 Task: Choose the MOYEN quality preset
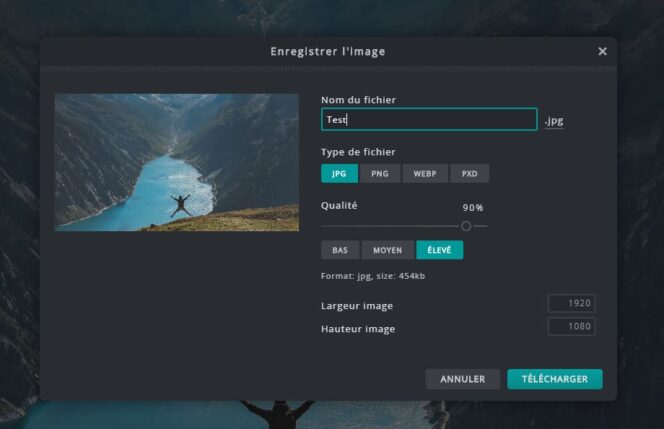point(387,250)
